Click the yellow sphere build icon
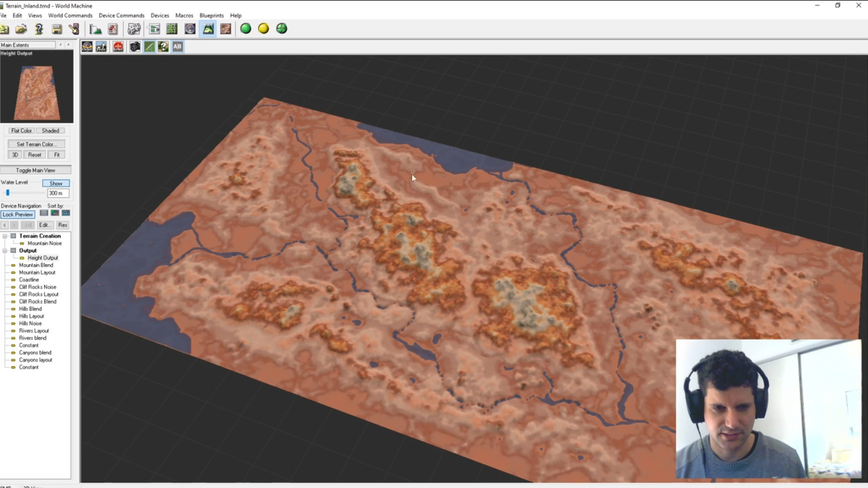Image resolution: width=868 pixels, height=488 pixels. [264, 29]
